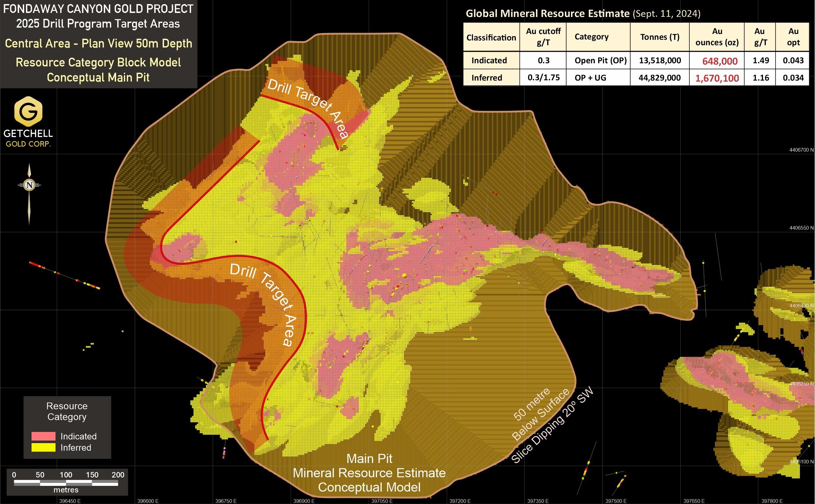
Task: Click the 'Conceptual Model' map label
Action: pyautogui.click(x=369, y=487)
